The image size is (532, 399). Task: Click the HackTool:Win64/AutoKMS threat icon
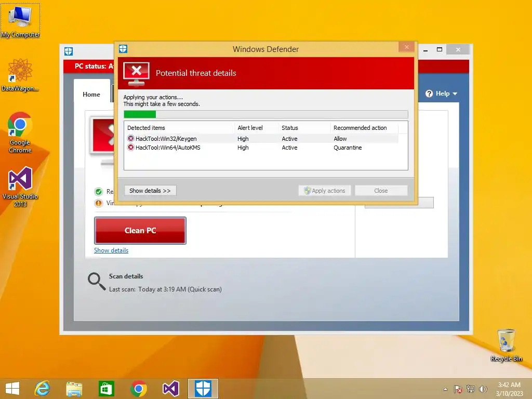[130, 147]
